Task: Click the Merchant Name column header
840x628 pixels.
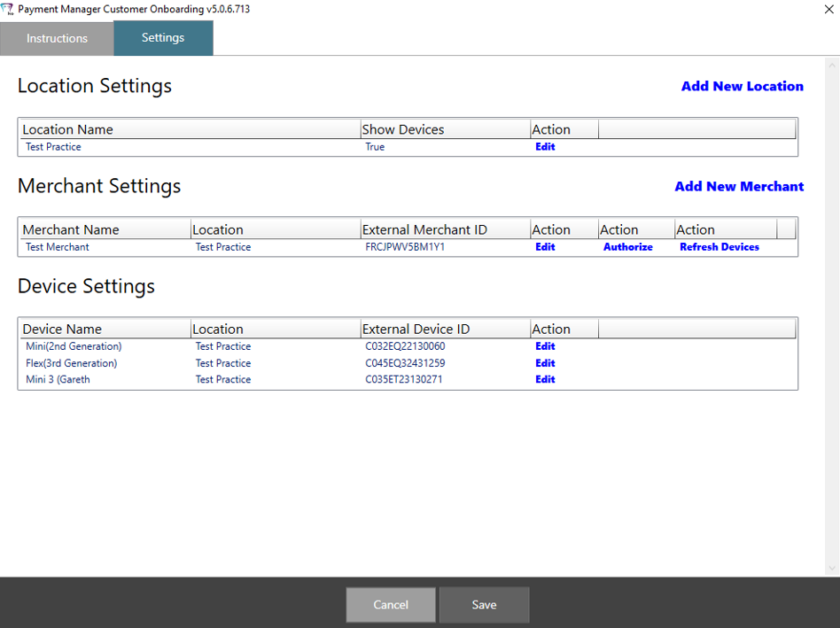Action: [105, 229]
